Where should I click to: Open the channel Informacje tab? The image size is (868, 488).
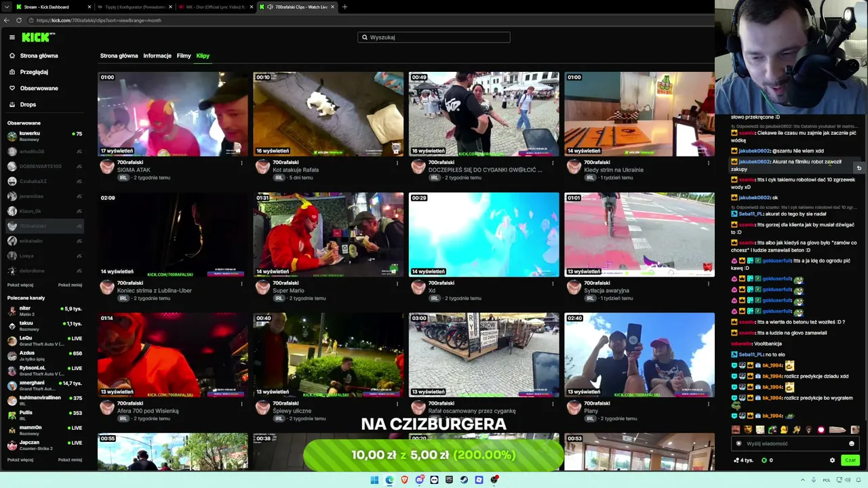[x=157, y=56]
